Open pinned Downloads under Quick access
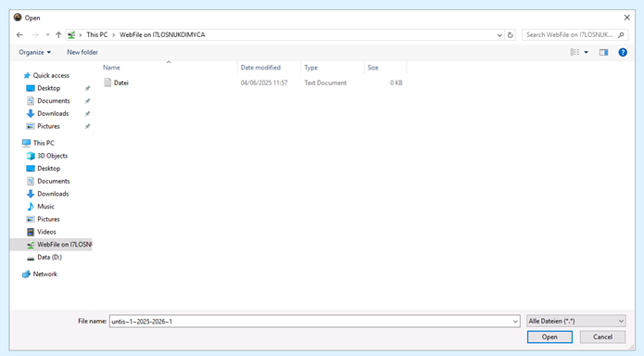 point(53,113)
